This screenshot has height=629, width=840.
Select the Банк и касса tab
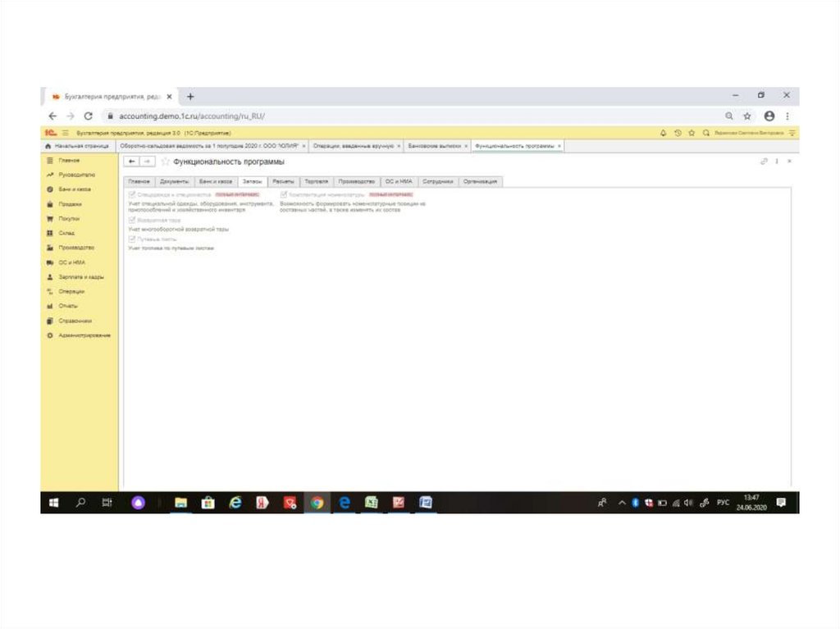point(215,181)
